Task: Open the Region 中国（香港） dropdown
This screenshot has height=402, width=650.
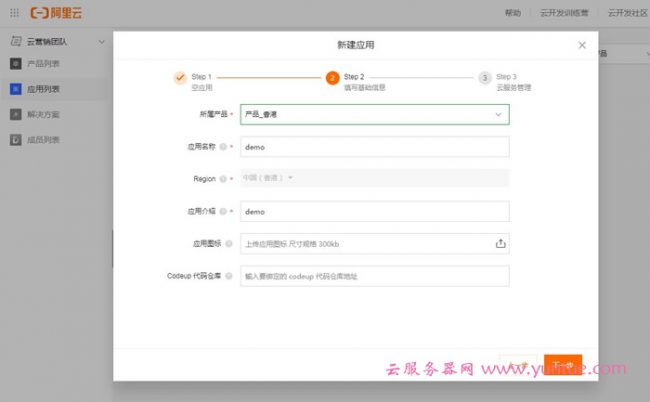Action: tap(269, 178)
